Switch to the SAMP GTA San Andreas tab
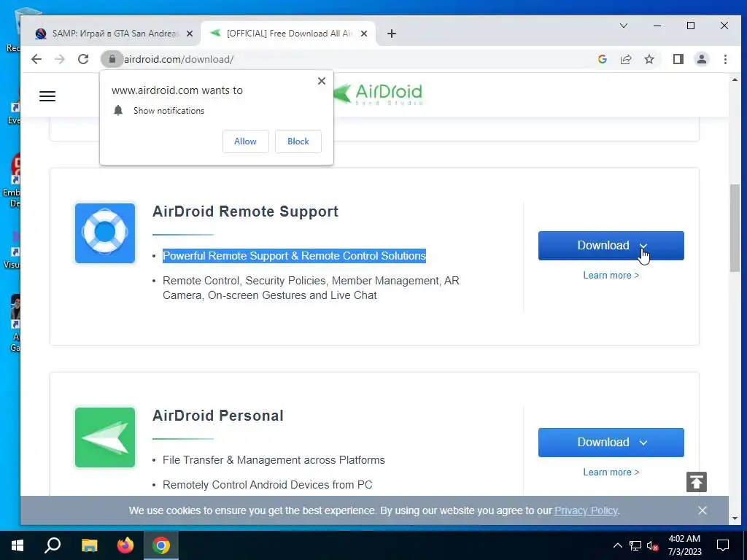Viewport: 747px width, 560px height. click(113, 34)
